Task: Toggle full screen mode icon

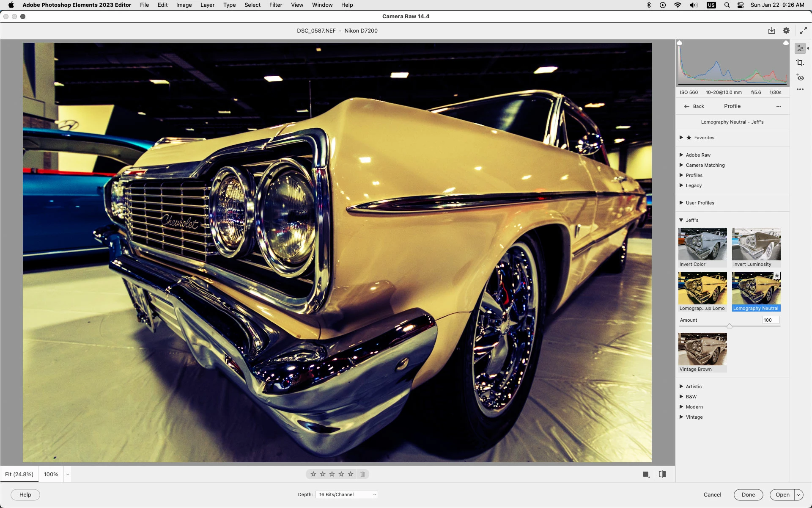Action: coord(803,30)
